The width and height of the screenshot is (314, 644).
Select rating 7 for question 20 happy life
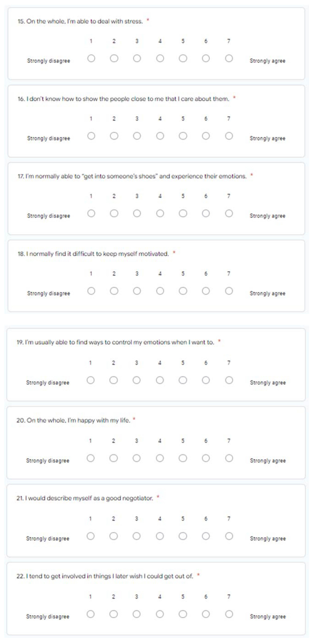coord(229,458)
